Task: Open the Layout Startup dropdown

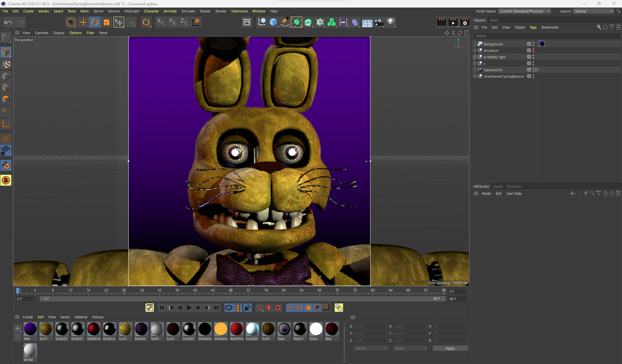Action: [x=594, y=11]
